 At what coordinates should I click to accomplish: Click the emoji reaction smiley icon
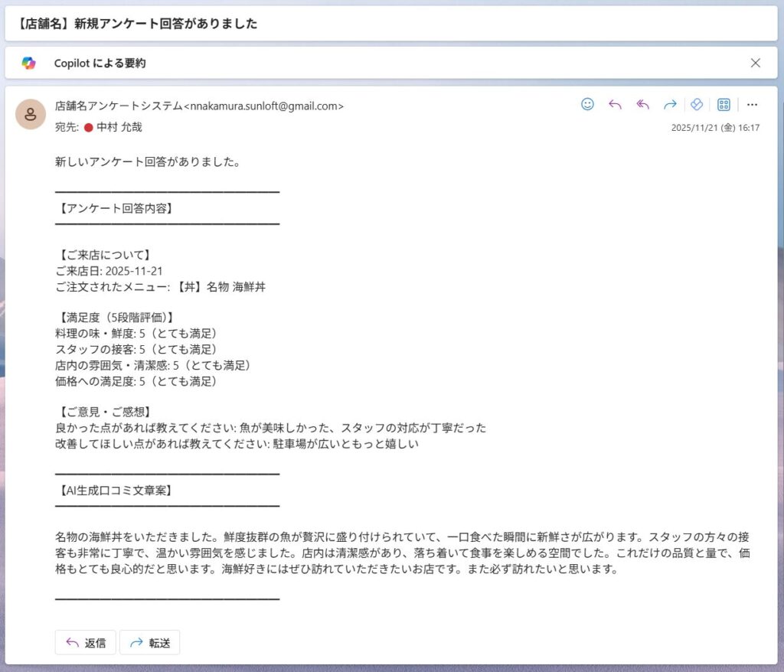[x=587, y=105]
